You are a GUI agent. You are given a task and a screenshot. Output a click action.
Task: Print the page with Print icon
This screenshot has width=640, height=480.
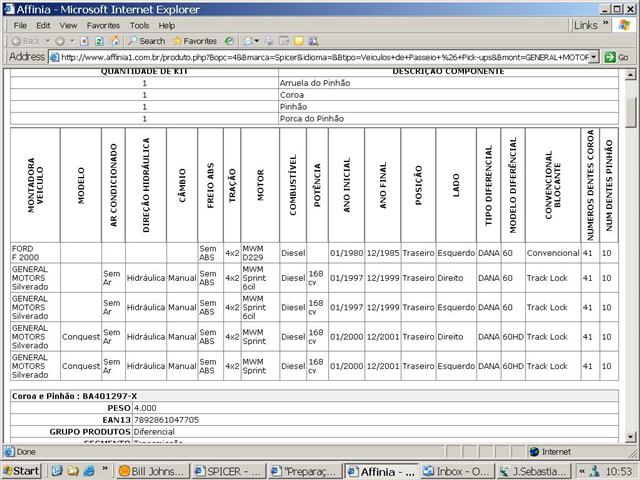269,41
